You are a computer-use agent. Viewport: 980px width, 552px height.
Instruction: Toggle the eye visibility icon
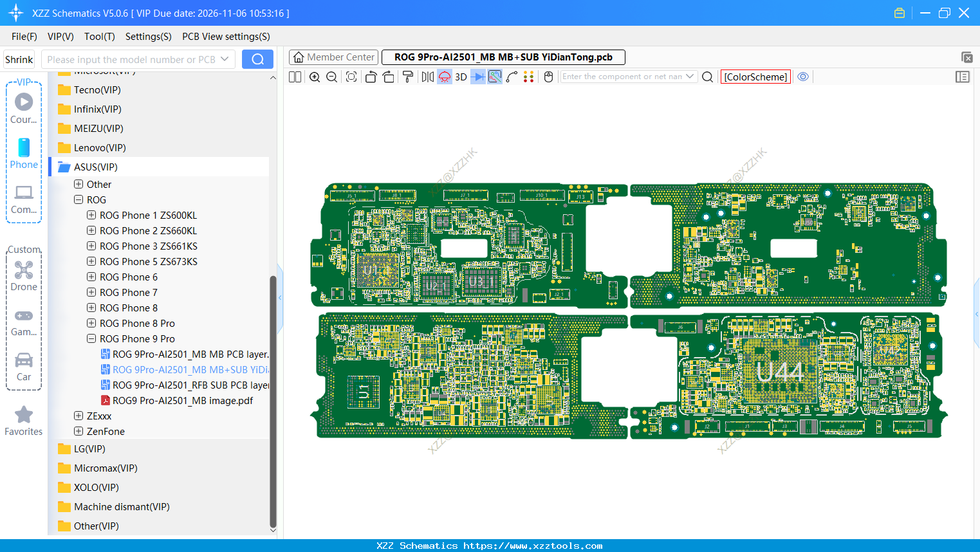pos(803,77)
